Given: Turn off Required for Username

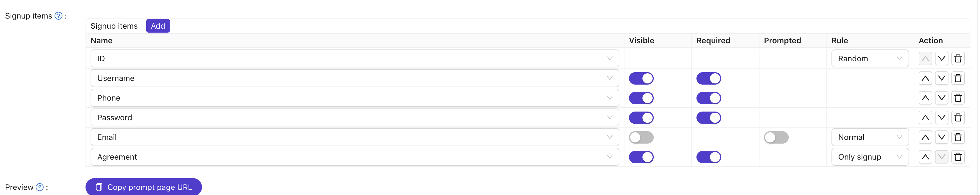Looking at the screenshot, I should pos(709,78).
